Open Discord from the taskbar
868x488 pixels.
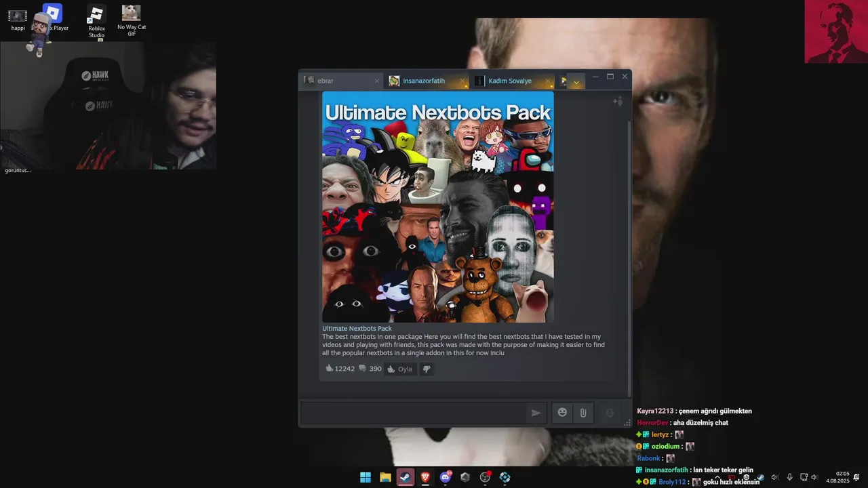coord(446,477)
